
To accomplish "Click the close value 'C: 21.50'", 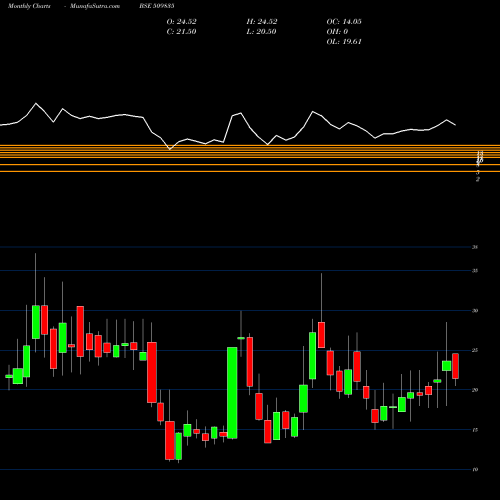I will [182, 32].
